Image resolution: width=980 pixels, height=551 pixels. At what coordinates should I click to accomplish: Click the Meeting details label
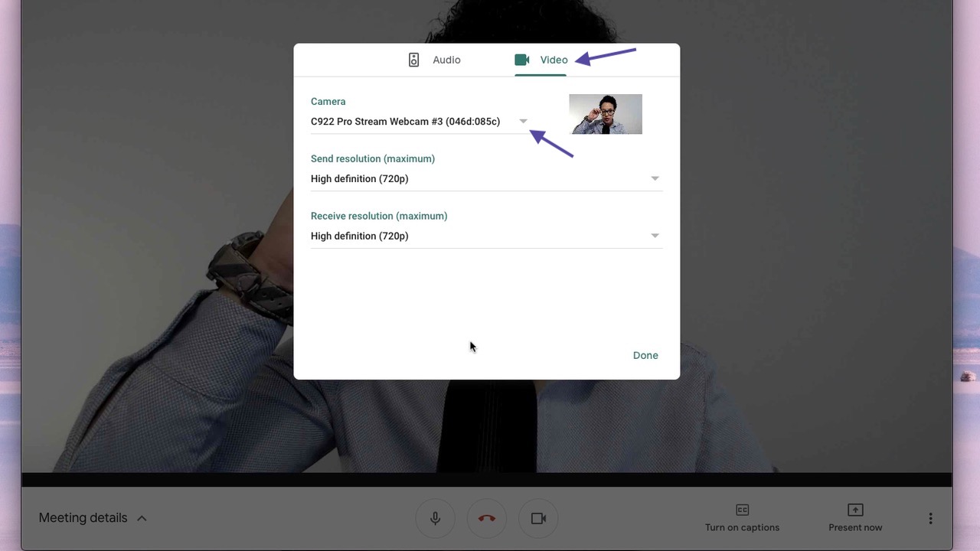[83, 517]
